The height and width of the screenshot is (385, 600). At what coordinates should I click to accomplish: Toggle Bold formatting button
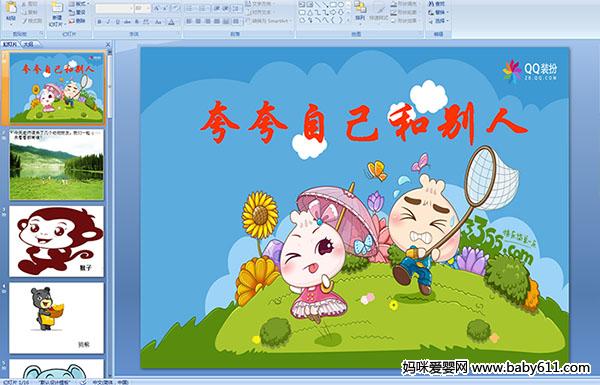(x=99, y=22)
